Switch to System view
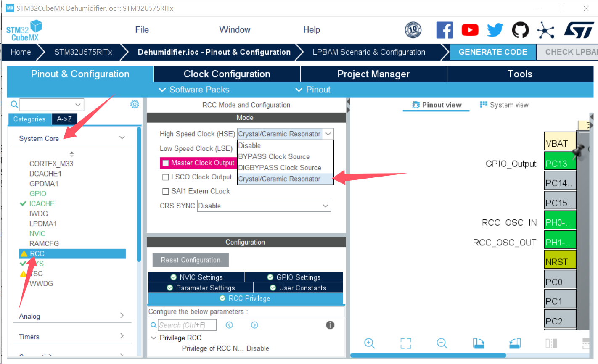Screen dimensions: 598x364 click(504, 105)
